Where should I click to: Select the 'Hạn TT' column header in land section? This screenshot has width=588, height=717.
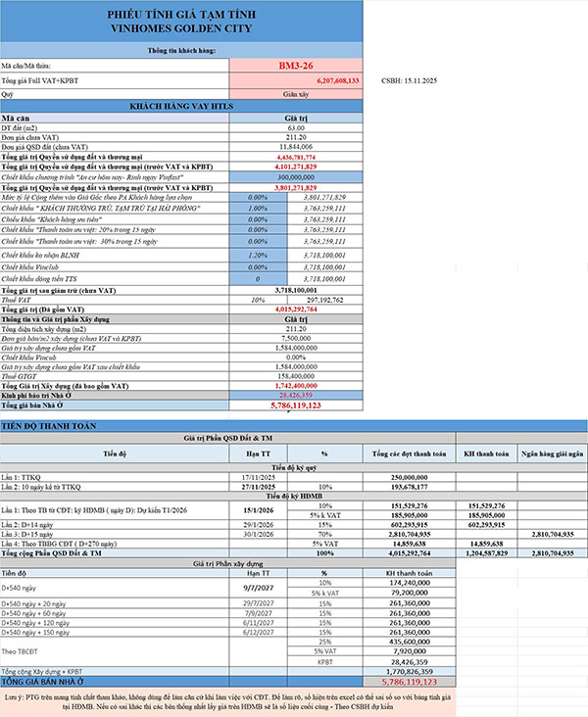tap(258, 455)
